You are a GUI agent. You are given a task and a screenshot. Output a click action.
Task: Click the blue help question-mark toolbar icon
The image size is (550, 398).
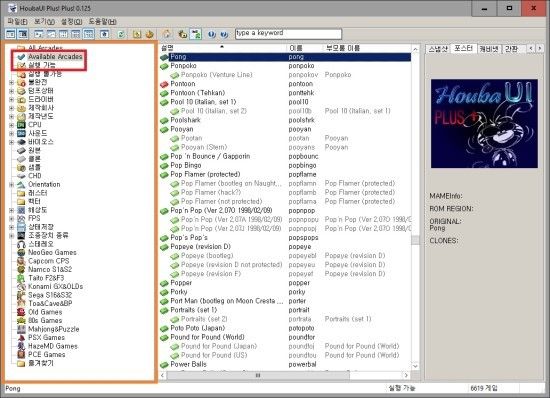coord(224,34)
